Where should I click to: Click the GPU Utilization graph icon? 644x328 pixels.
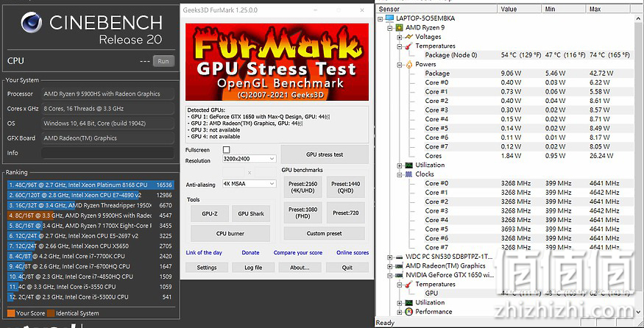point(408,302)
